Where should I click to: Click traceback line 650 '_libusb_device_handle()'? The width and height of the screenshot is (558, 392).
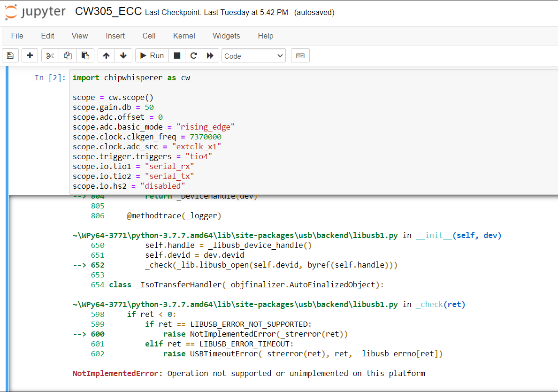coord(201,246)
